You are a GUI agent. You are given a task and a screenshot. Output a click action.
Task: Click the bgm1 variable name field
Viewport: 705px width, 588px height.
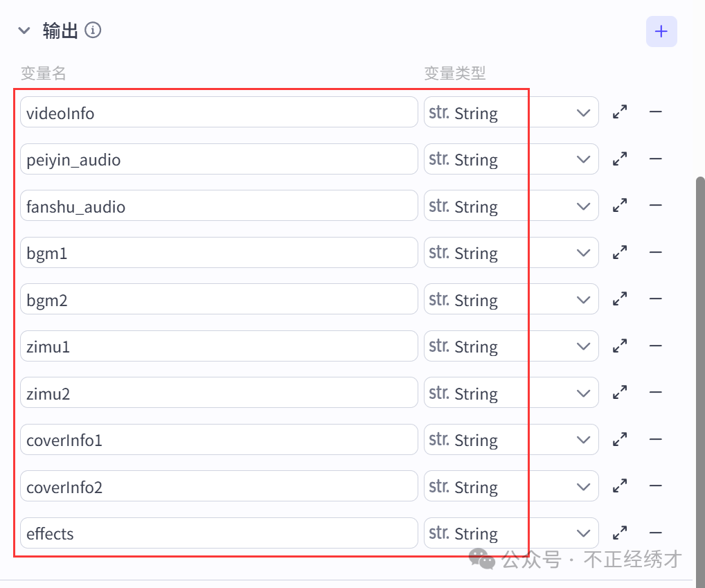pos(219,253)
